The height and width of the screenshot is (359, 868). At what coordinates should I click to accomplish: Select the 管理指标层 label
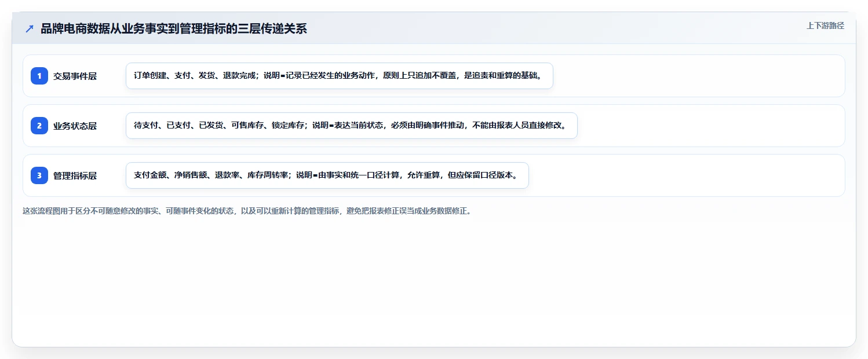coord(75,175)
